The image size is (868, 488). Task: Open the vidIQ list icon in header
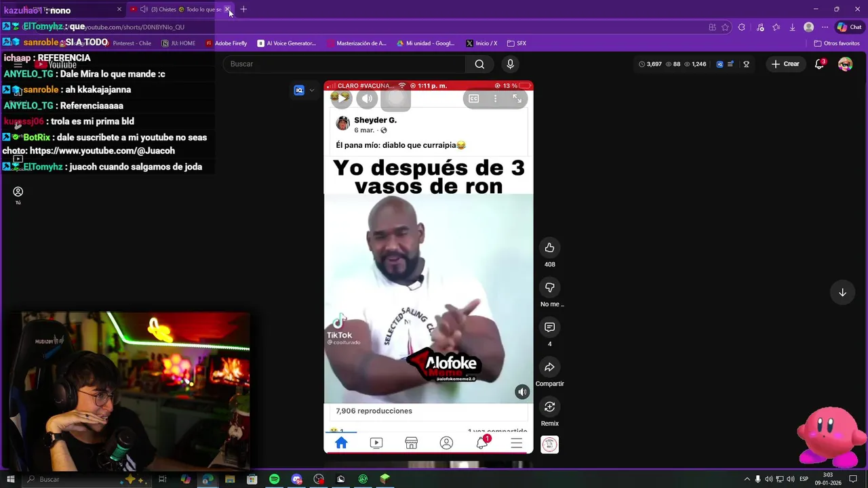coord(730,64)
